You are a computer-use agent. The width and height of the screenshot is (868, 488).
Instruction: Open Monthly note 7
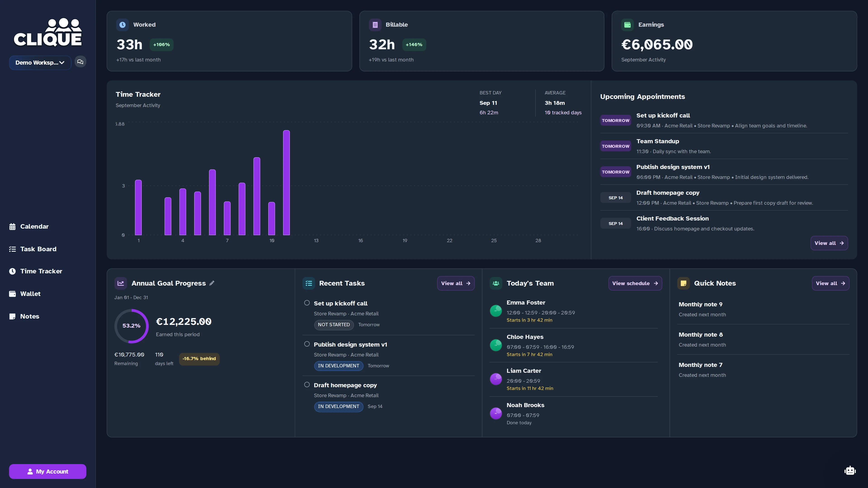point(763,370)
